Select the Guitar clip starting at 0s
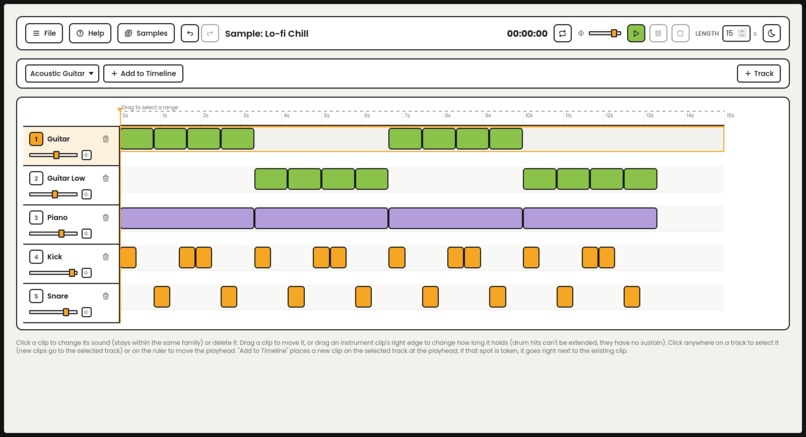Screen dimensions: 806x437 click(137, 139)
